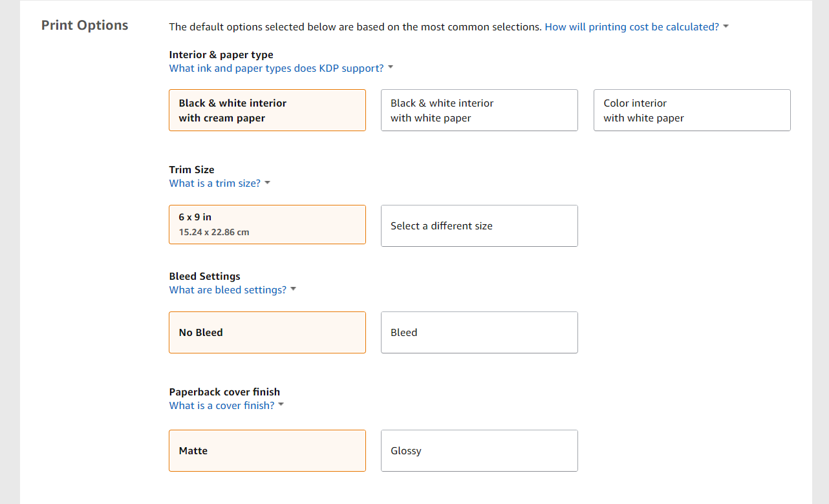The height and width of the screenshot is (504, 829).
Task: Select Black & white interior with cream paper
Action: 267,110
